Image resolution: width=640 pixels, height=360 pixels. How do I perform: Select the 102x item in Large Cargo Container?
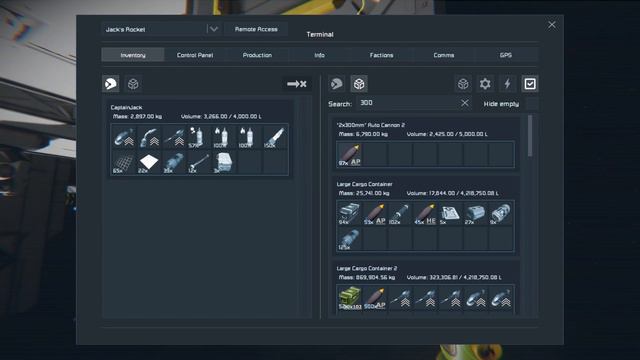(x=400, y=213)
